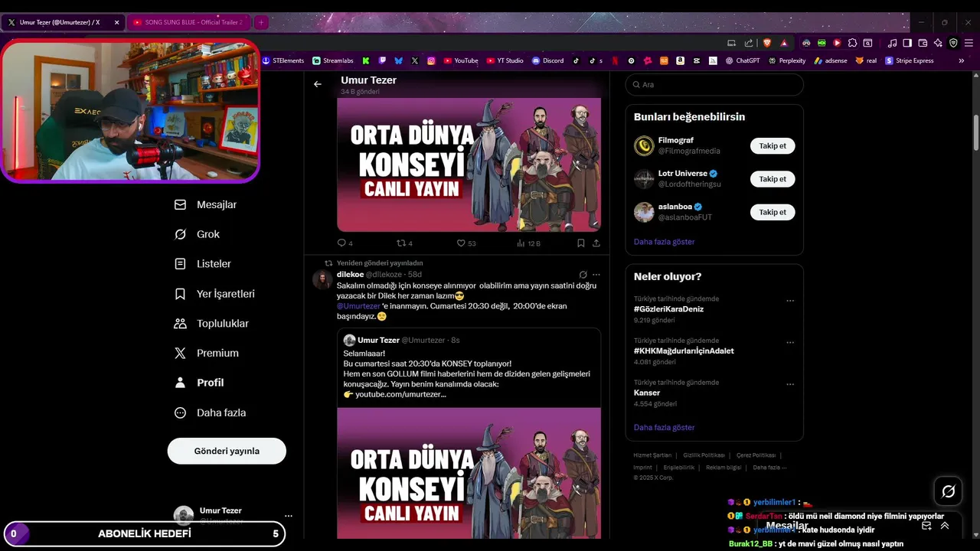Open the floating Grok button
980x551 pixels.
pos(948,491)
